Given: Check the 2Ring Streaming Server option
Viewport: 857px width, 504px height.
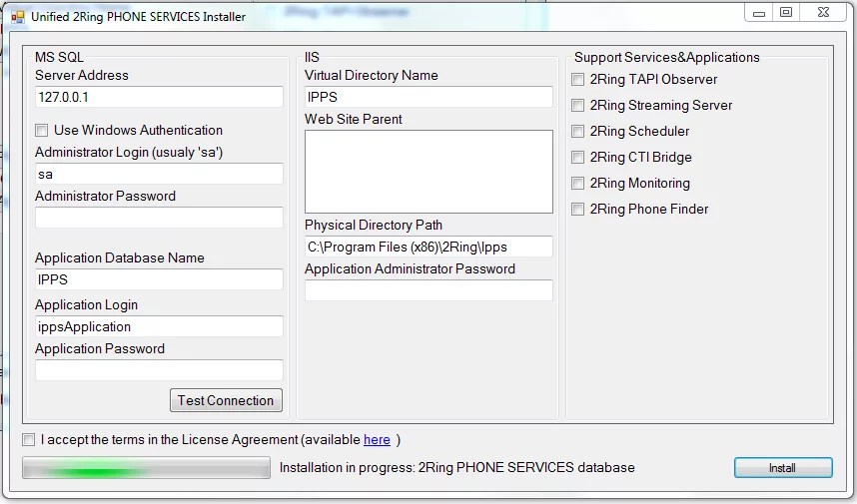Looking at the screenshot, I should (577, 106).
